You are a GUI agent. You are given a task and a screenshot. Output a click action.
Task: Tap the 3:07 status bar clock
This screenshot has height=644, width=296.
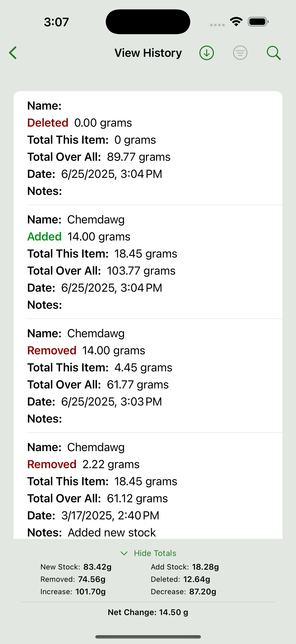pyautogui.click(x=57, y=22)
